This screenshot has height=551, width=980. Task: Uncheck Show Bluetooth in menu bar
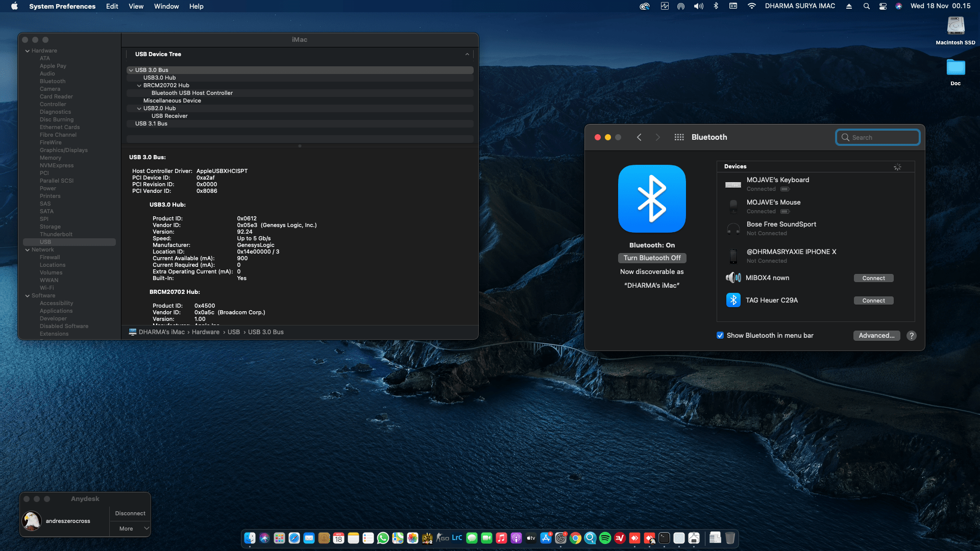tap(720, 336)
